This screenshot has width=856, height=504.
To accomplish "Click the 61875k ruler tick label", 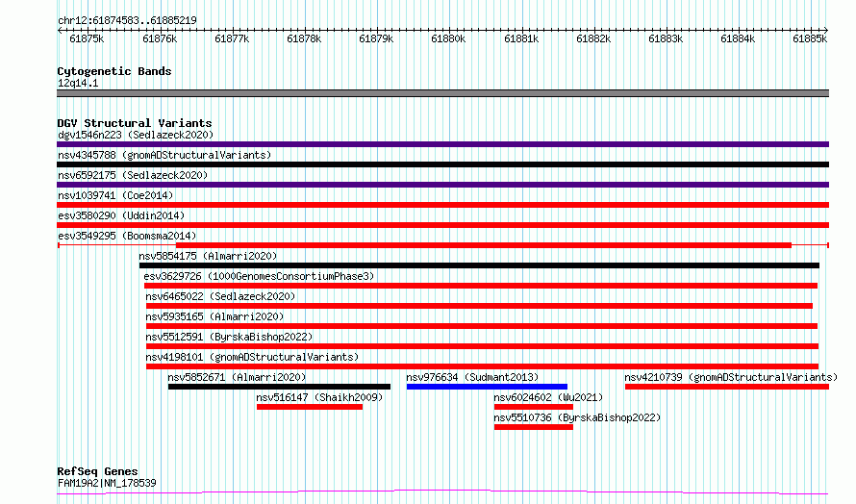I will pyautogui.click(x=87, y=38).
